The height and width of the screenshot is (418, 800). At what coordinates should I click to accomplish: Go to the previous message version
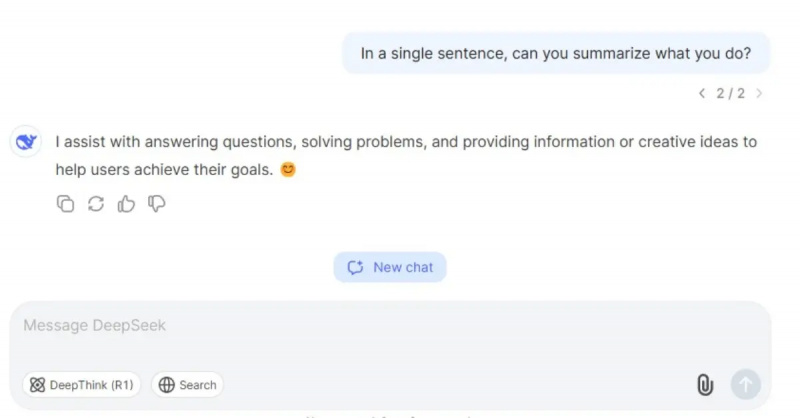[x=702, y=93]
